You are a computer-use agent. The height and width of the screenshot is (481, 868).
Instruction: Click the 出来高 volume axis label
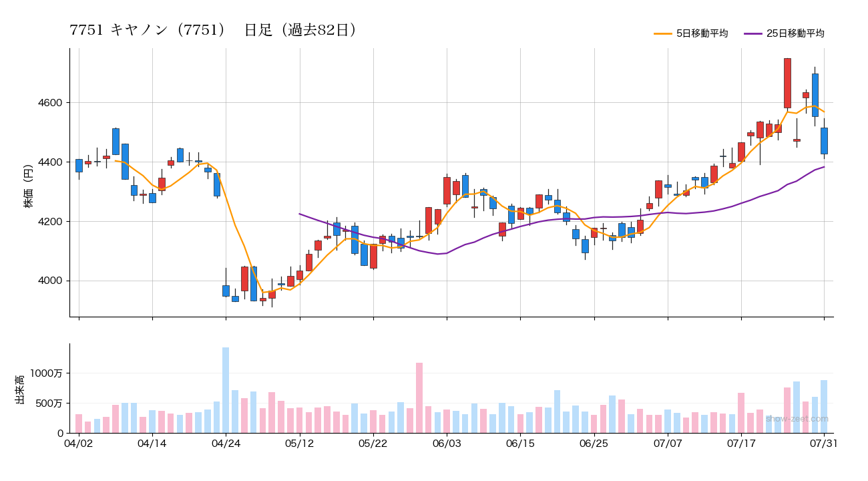19,389
